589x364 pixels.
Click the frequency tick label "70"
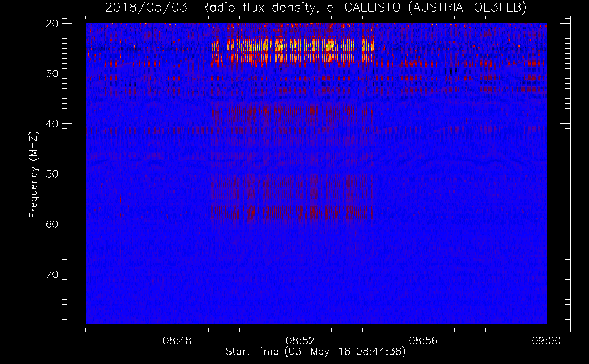[x=52, y=274]
